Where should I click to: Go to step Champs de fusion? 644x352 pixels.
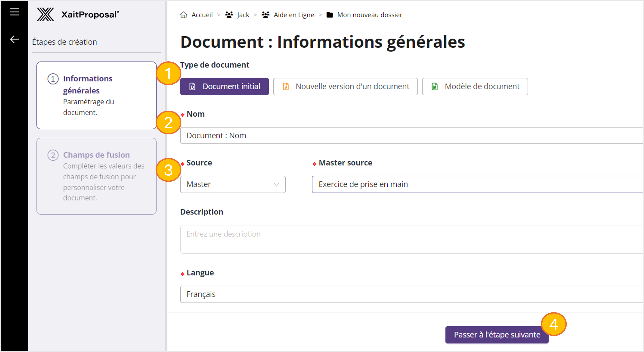coord(96,176)
